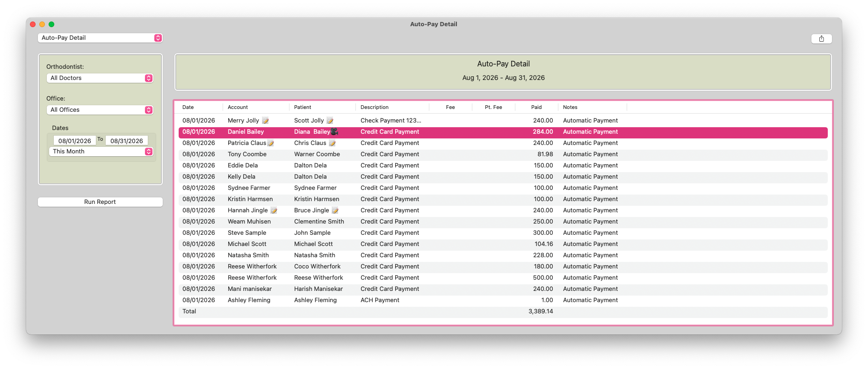Select the Steve Sample row
Image resolution: width=868 pixels, height=369 pixels.
[503, 233]
